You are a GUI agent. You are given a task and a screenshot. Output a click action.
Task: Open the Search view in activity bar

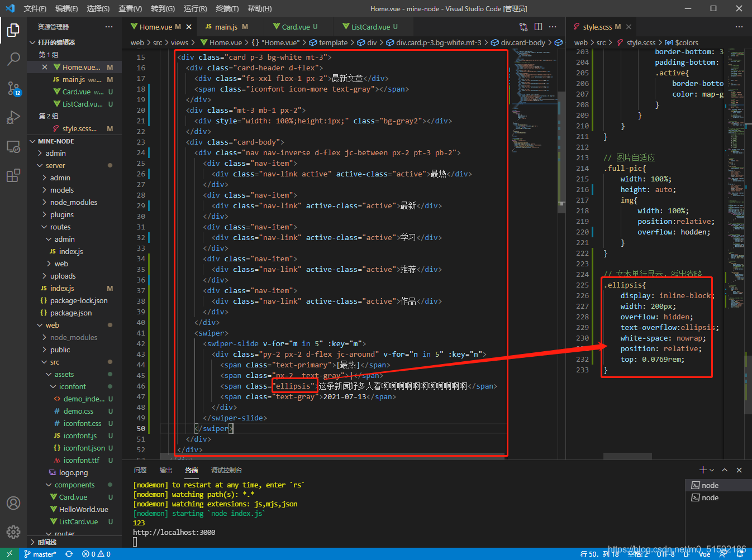(x=13, y=59)
